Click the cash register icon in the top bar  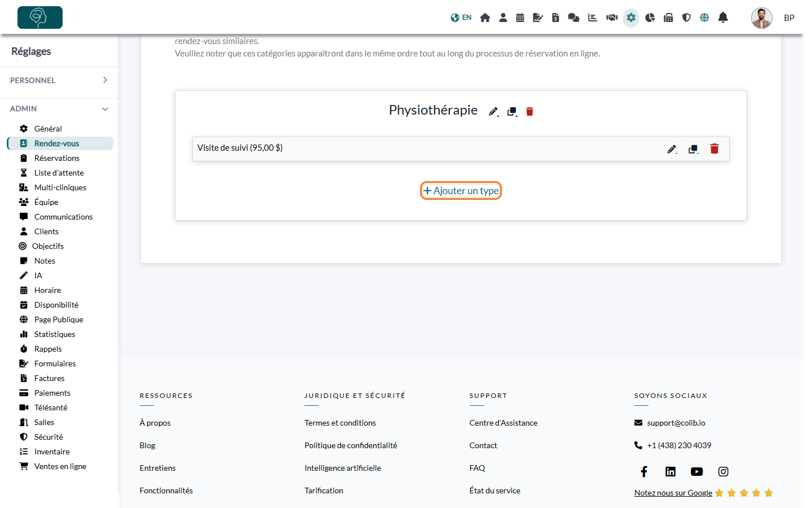point(668,17)
